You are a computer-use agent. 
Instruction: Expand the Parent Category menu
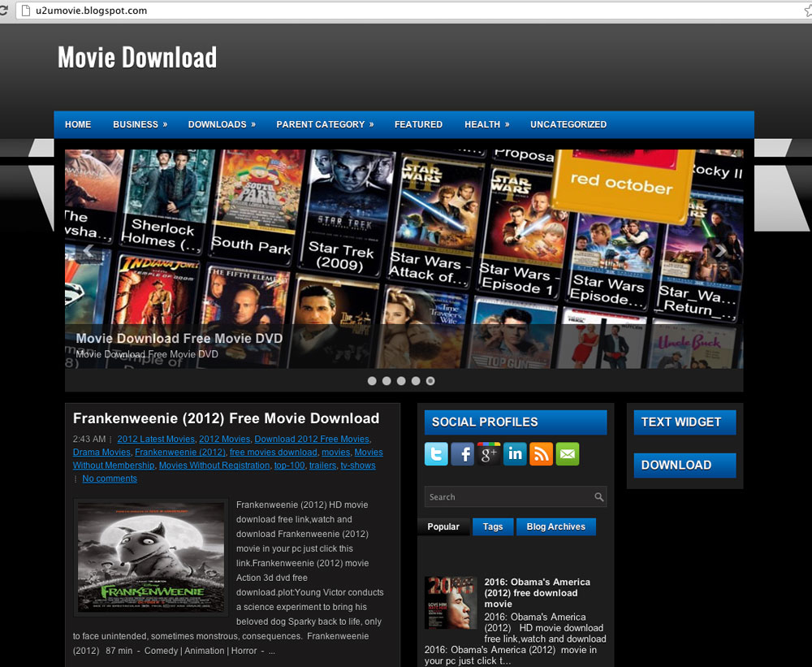tap(325, 124)
